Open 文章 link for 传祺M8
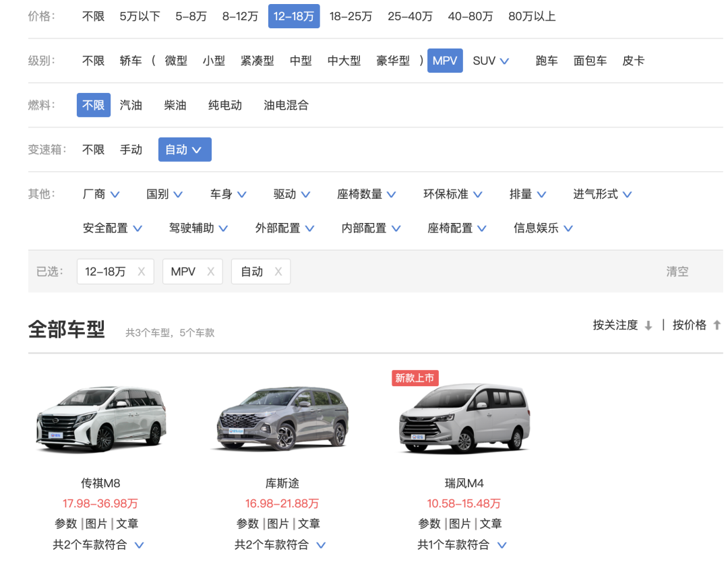This screenshot has height=564, width=728. pyautogui.click(x=127, y=524)
